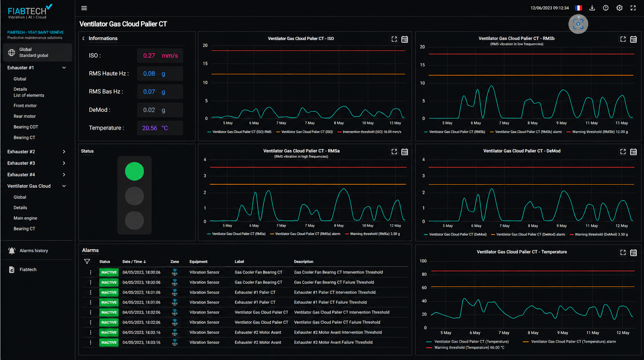Select Bearing COT in sidebar
This screenshot has width=644, height=360.
(x=26, y=127)
